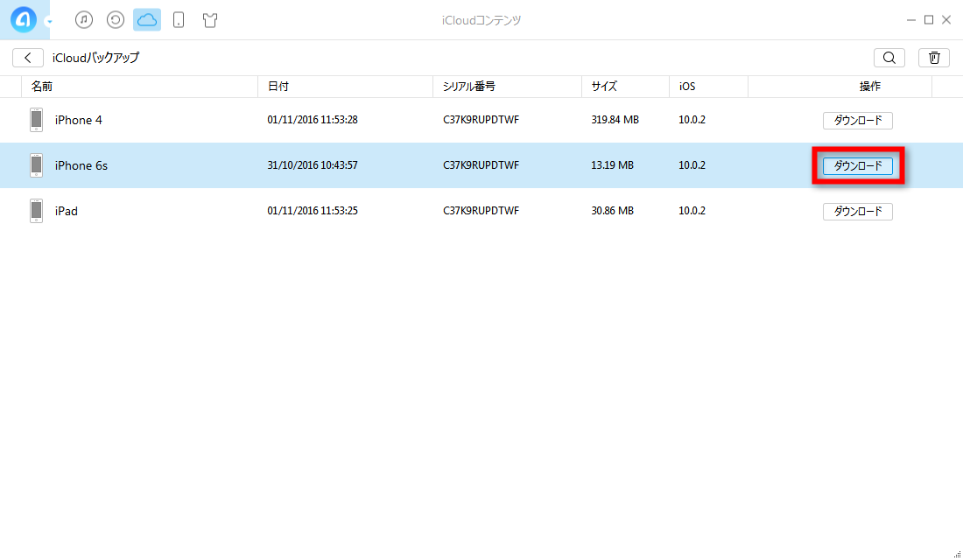
Task: Click the iPad serial number cell
Action: click(x=481, y=211)
